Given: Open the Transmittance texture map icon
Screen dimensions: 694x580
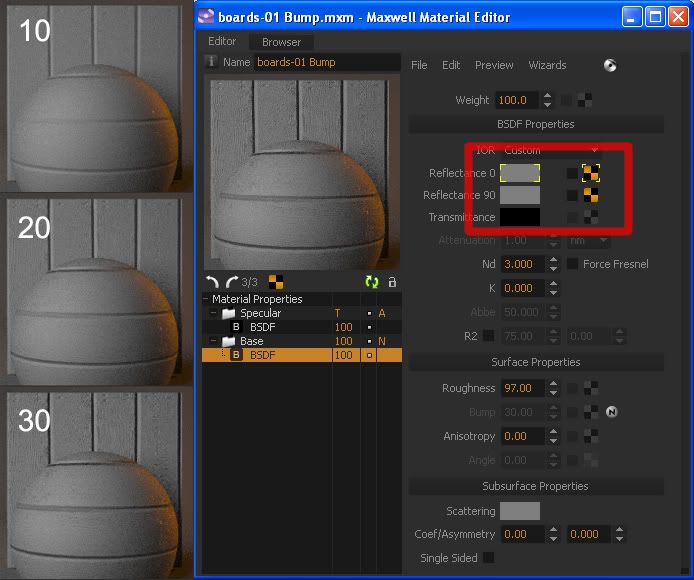Looking at the screenshot, I should click(x=591, y=217).
